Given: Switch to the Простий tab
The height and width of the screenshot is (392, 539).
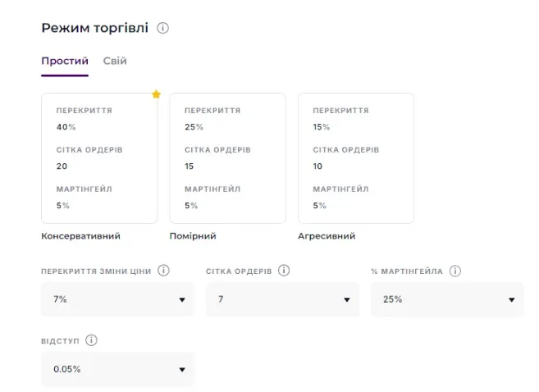Looking at the screenshot, I should 65,62.
